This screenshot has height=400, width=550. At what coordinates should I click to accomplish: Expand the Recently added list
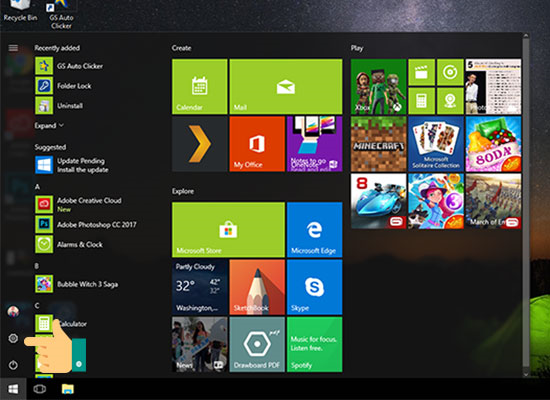pos(49,126)
